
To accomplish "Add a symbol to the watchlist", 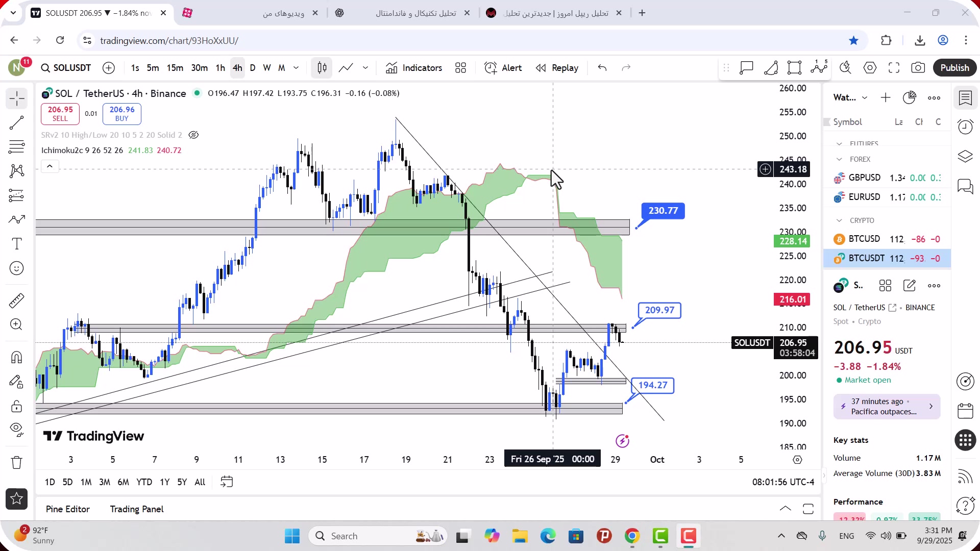I will pos(886,97).
